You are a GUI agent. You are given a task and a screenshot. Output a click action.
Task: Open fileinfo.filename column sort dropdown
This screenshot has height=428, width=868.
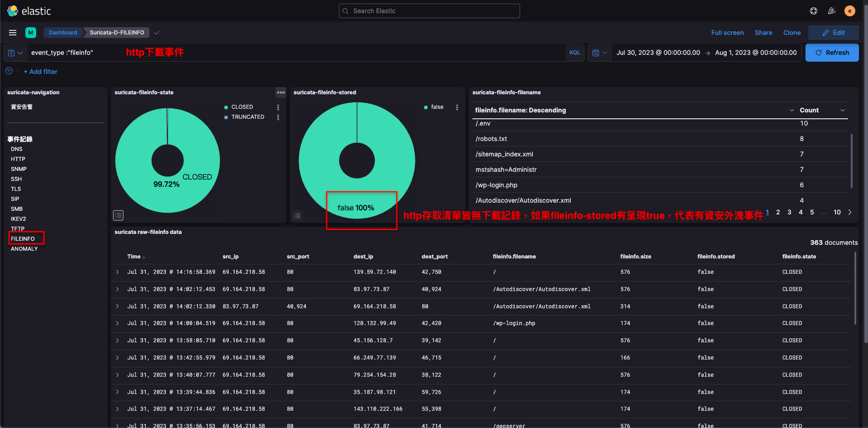[x=792, y=110]
